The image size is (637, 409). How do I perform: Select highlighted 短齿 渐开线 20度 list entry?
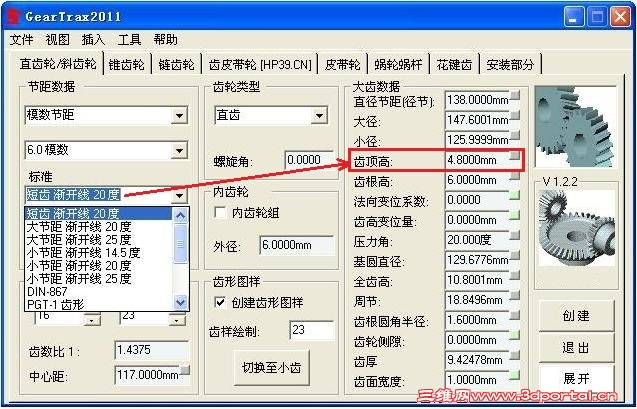[x=99, y=214]
